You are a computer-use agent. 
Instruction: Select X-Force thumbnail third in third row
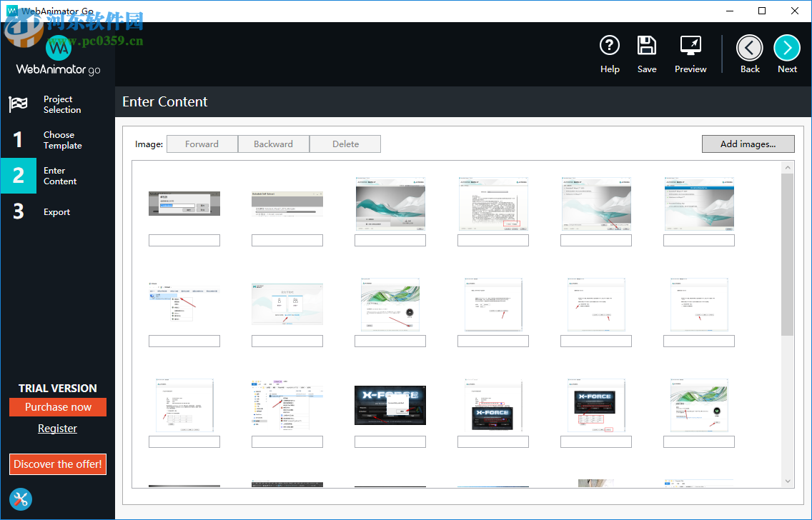(390, 405)
